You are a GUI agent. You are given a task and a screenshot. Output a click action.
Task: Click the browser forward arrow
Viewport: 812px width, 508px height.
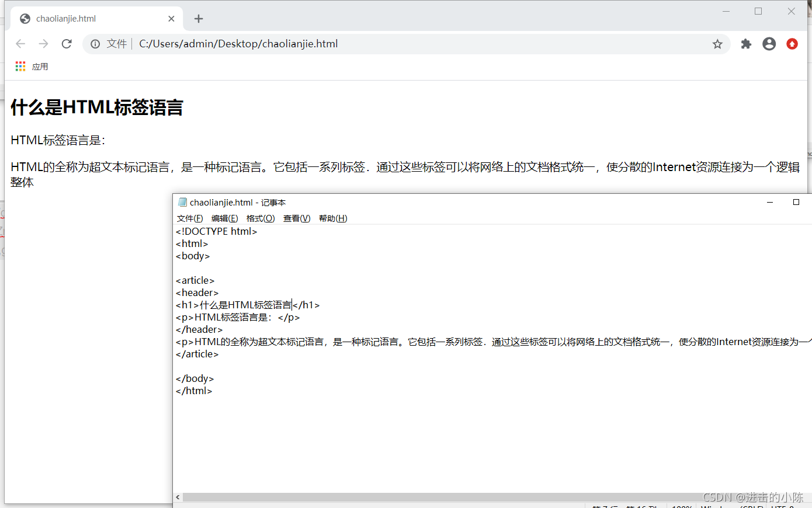click(43, 44)
